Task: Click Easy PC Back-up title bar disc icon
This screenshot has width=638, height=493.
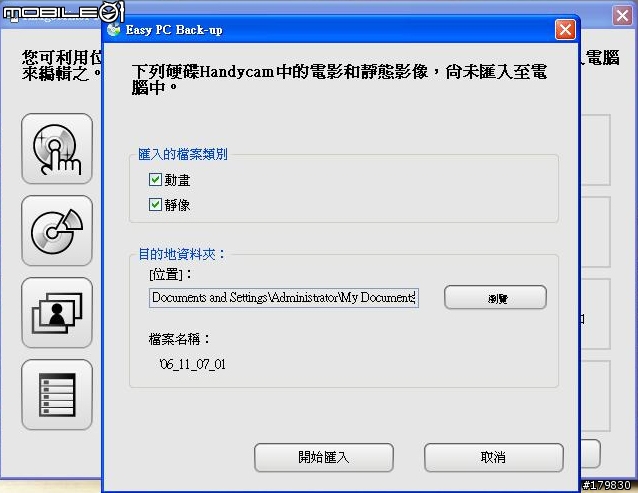Action: pos(114,30)
